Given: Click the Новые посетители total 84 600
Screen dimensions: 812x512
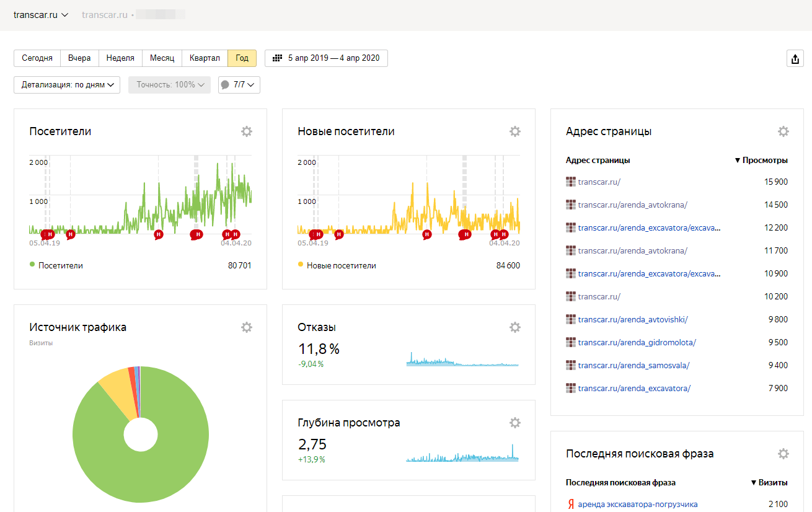Looking at the screenshot, I should click(508, 265).
